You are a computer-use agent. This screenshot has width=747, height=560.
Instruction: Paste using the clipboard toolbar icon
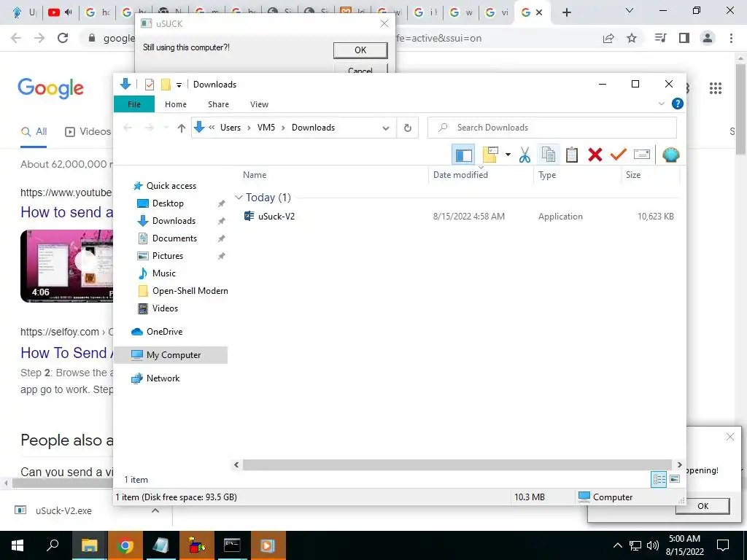572,155
